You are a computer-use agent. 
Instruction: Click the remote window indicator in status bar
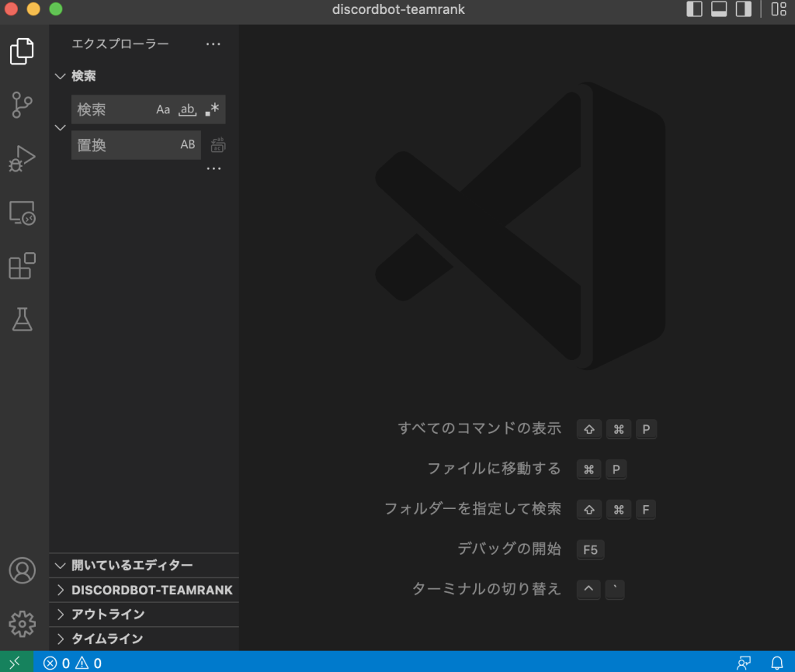point(16,662)
